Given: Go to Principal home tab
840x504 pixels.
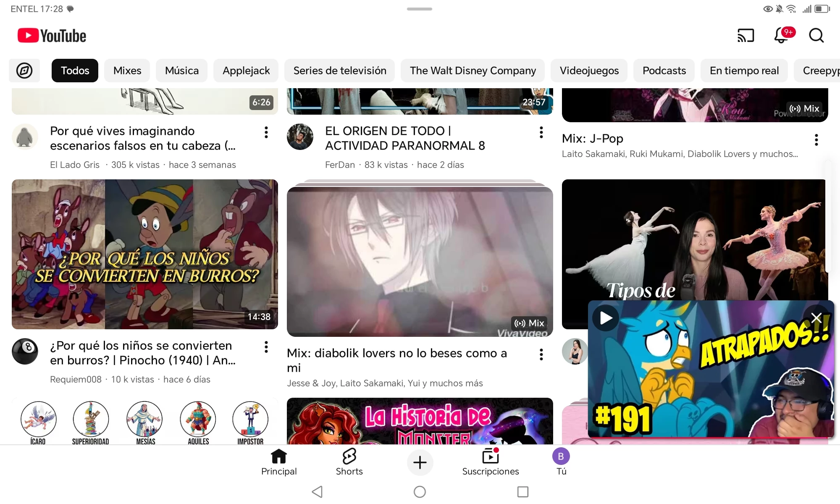Looking at the screenshot, I should click(x=279, y=462).
